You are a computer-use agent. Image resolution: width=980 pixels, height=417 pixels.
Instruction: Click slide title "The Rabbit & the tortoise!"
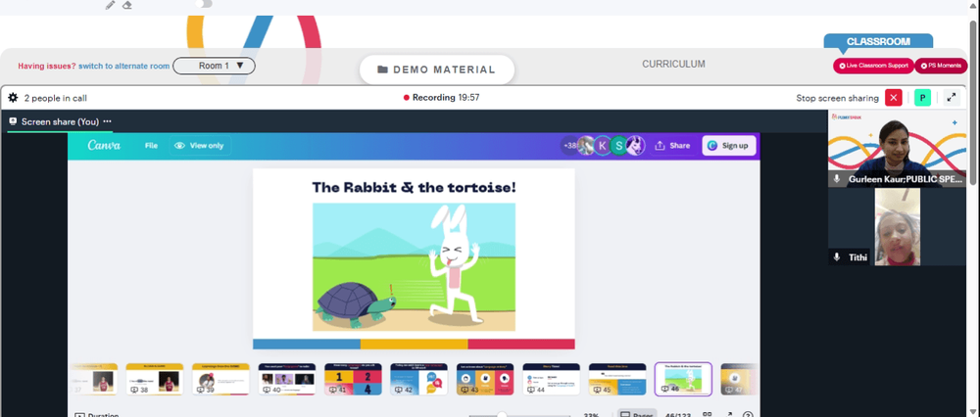[x=414, y=187]
